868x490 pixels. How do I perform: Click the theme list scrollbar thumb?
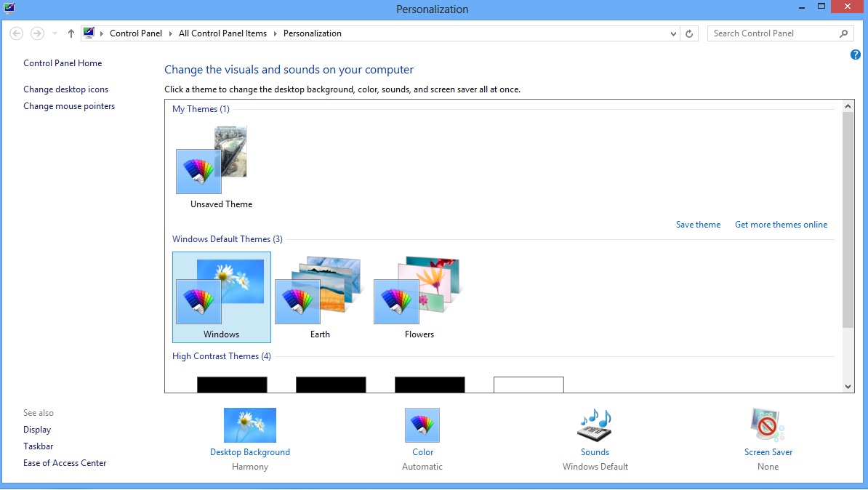point(848,220)
